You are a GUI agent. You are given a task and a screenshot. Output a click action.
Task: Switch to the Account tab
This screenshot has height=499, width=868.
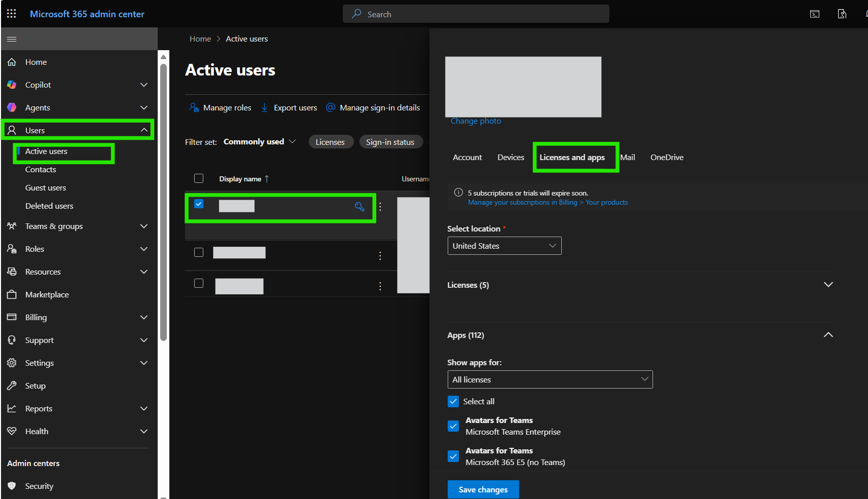coord(467,158)
